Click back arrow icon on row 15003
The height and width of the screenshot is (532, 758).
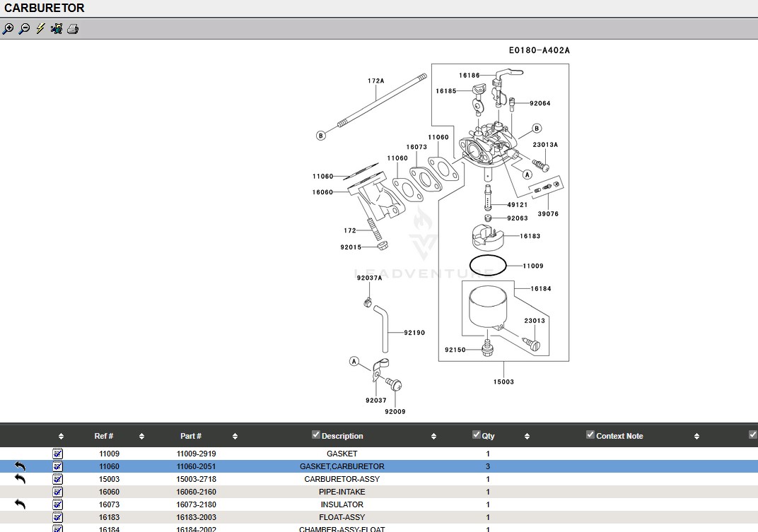tap(20, 479)
